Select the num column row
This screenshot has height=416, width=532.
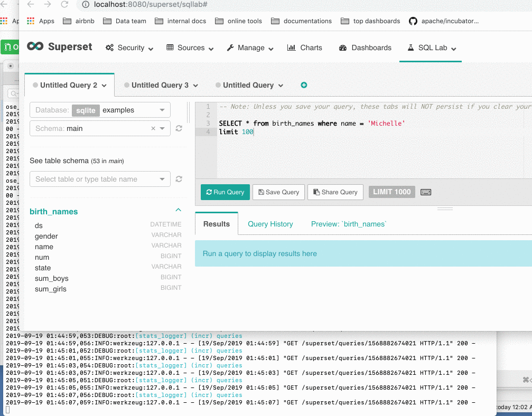click(108, 257)
